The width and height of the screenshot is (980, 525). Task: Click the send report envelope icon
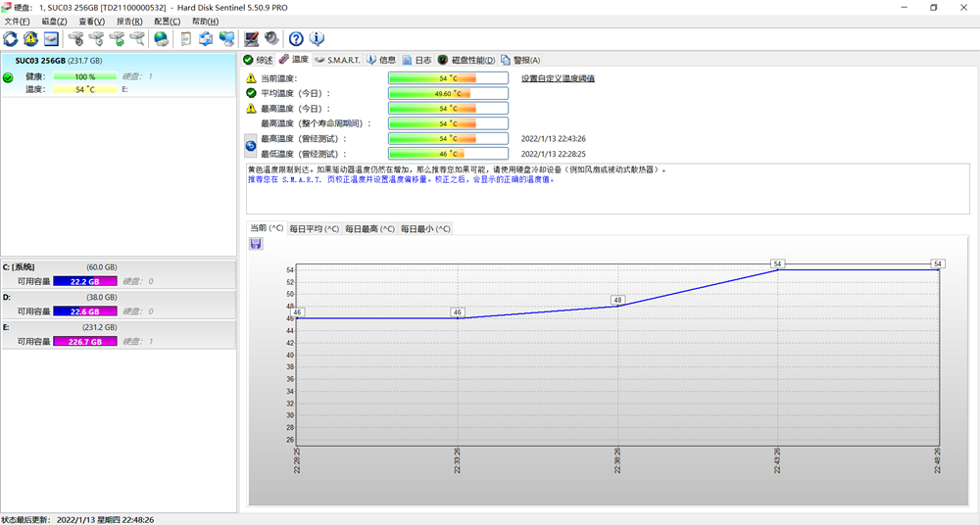[206, 39]
